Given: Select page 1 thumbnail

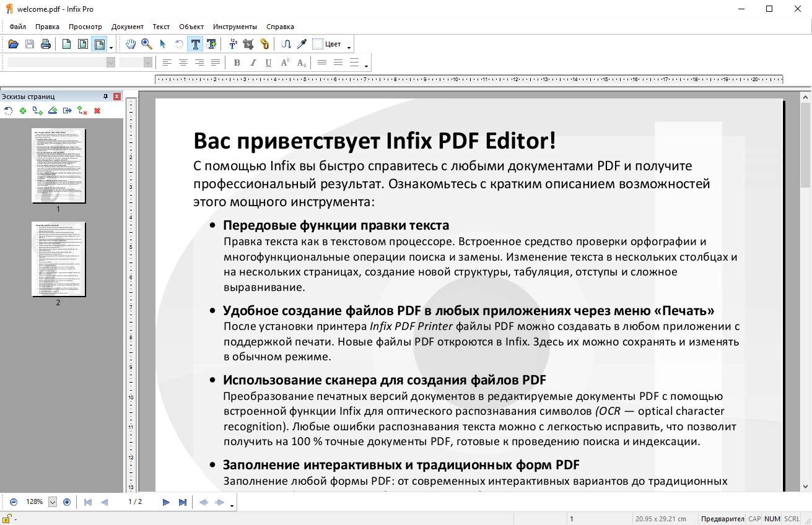Looking at the screenshot, I should tap(59, 165).
